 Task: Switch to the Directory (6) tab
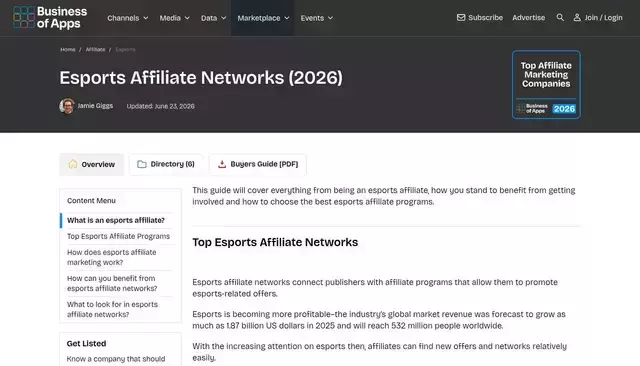pyautogui.click(x=166, y=164)
